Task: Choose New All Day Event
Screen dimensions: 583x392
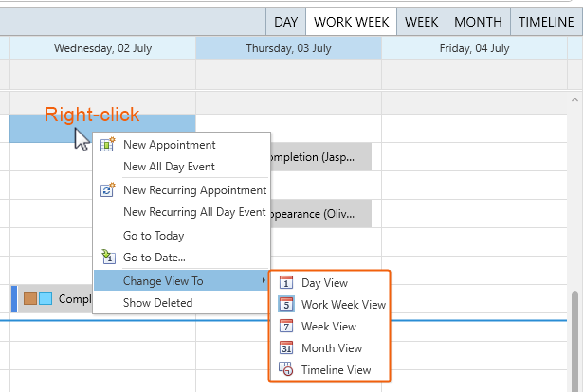Action: click(x=169, y=167)
